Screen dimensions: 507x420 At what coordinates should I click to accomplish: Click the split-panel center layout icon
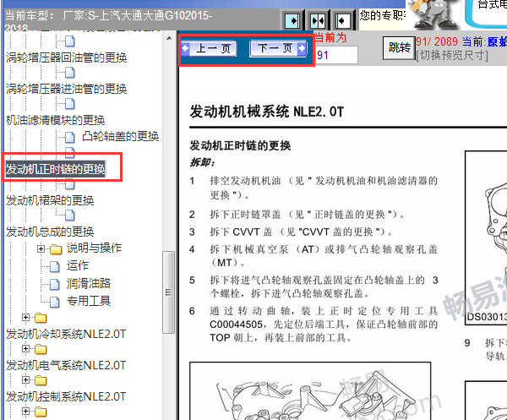point(317,21)
